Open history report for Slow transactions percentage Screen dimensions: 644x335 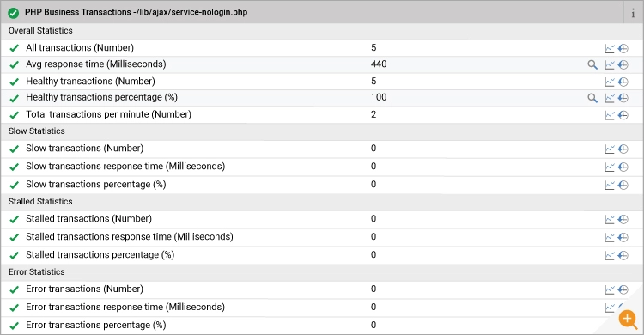[x=623, y=185]
